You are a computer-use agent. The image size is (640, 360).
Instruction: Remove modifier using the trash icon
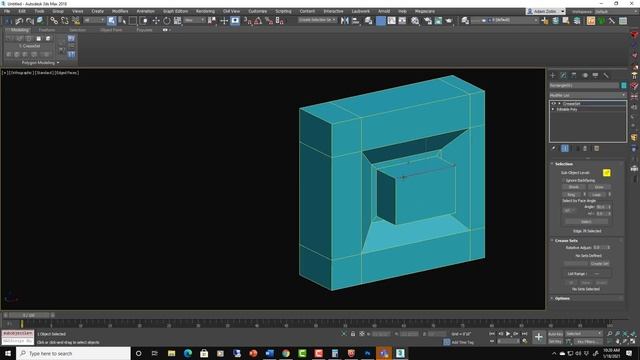click(585, 149)
